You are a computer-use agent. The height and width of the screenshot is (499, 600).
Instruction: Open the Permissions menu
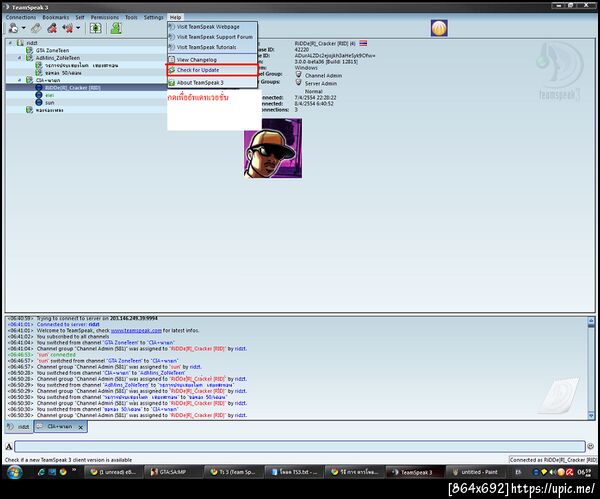[x=104, y=17]
